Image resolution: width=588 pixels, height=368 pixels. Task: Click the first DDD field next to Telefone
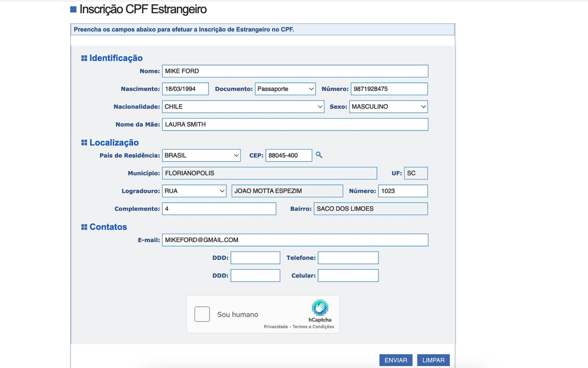tap(255, 258)
